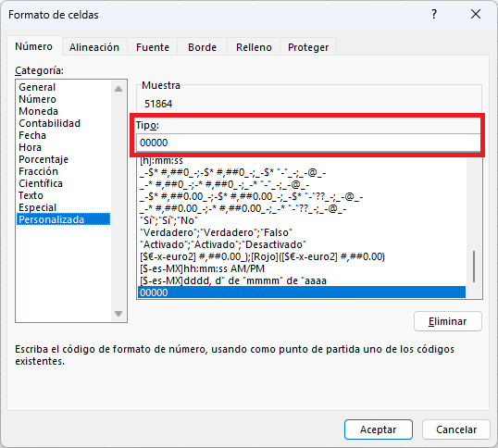Go to the Relleno tab
This screenshot has width=498, height=448.
(x=254, y=47)
